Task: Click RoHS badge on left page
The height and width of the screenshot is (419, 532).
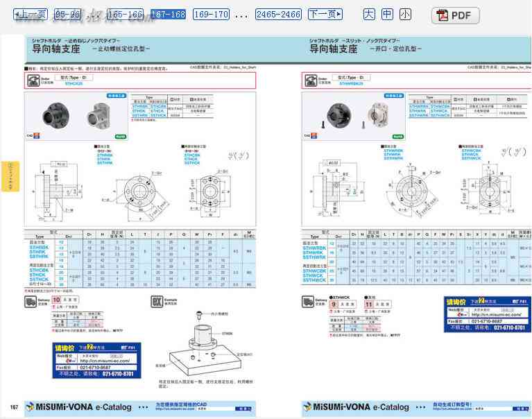Action: 121,137
